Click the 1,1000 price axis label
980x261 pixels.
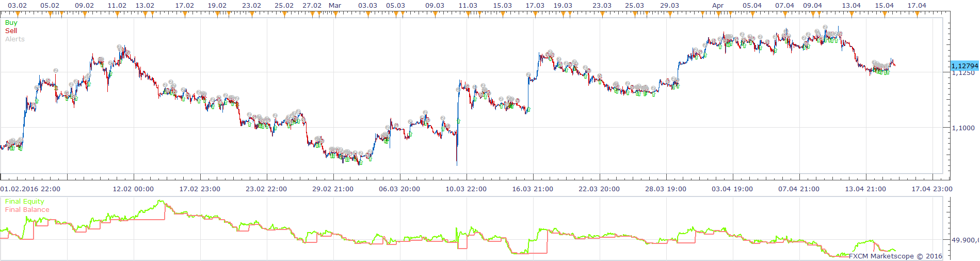click(x=964, y=128)
